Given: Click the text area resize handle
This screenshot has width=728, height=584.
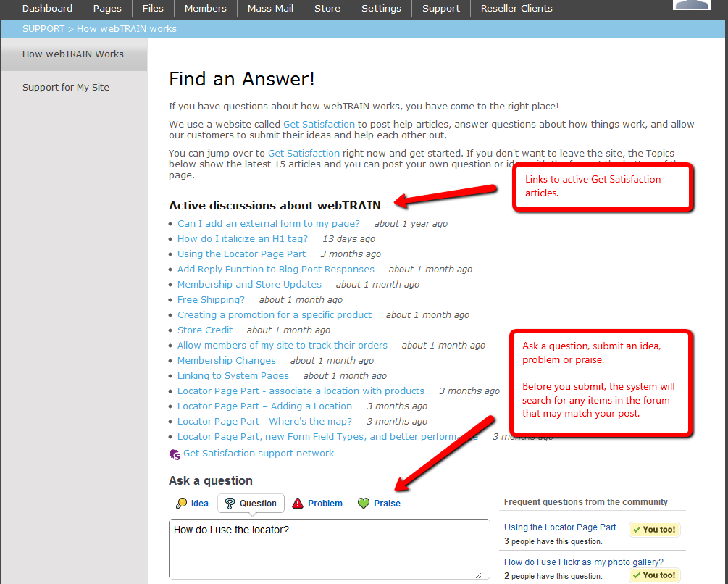Looking at the screenshot, I should click(x=478, y=575).
